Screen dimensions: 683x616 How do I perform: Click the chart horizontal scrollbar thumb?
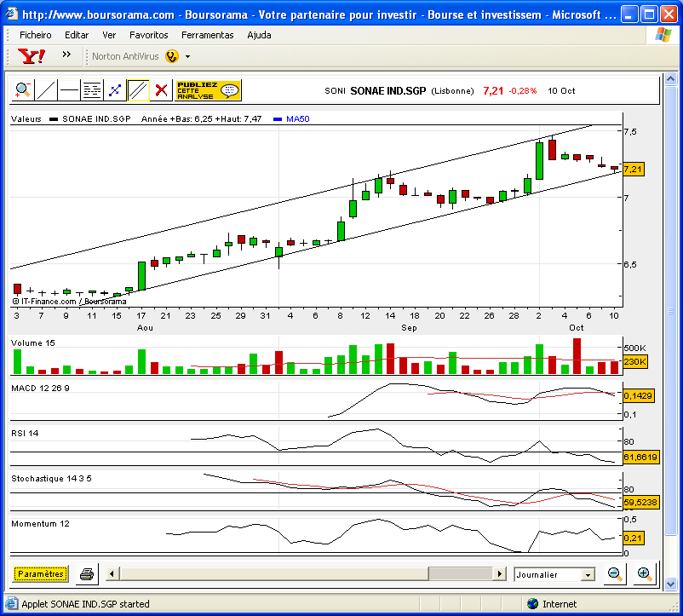click(x=461, y=574)
